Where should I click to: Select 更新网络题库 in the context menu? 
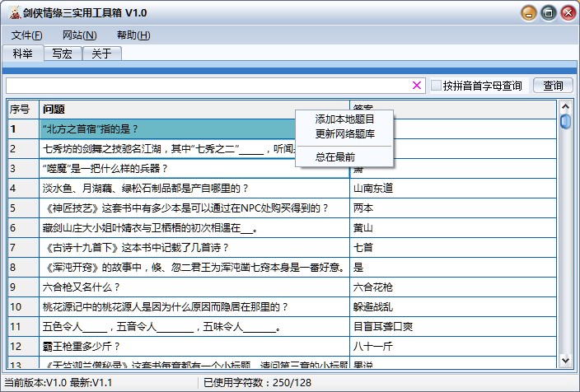tap(345, 133)
